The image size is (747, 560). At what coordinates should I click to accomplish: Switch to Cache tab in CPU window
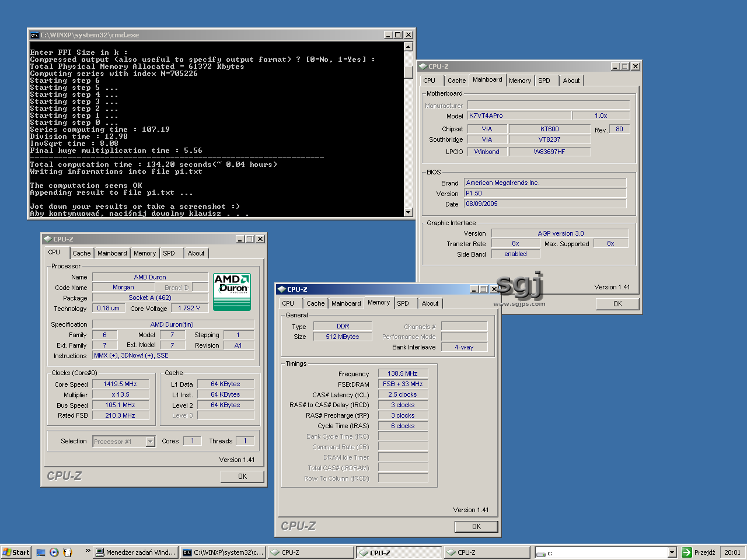(x=82, y=253)
